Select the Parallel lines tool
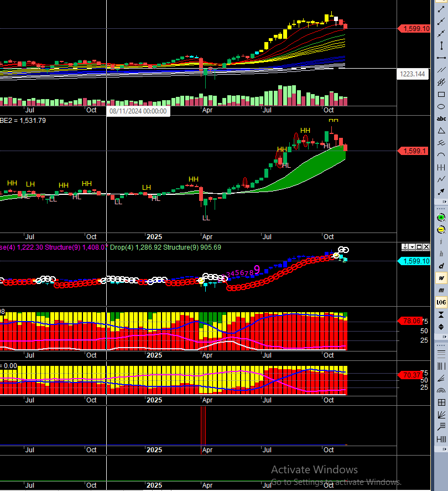 pos(441,70)
